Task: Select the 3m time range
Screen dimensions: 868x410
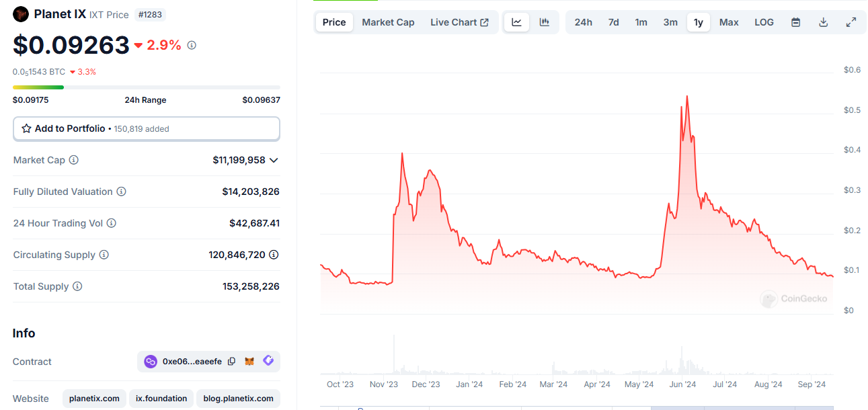Action: [670, 22]
